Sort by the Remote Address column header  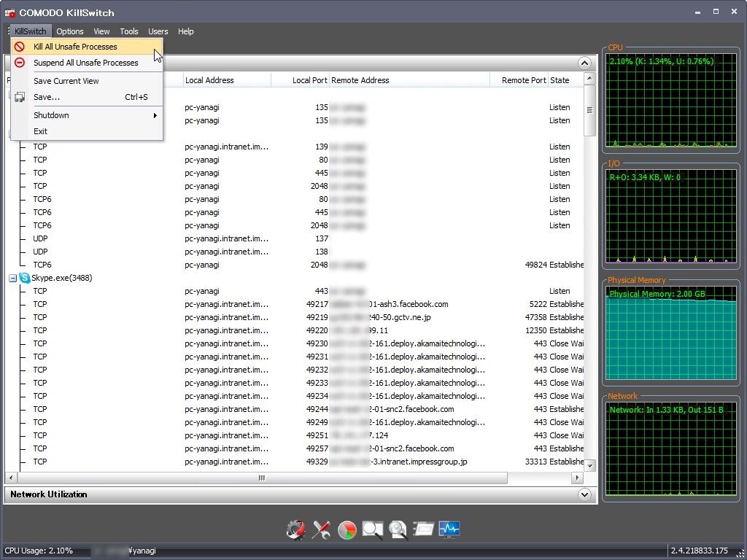410,80
